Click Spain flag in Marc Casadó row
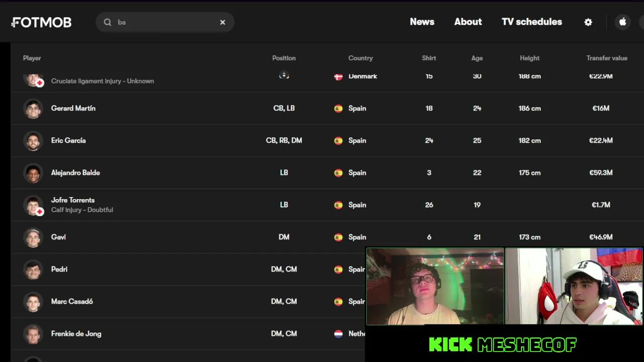Viewport: 644px width, 362px height. coord(338,301)
